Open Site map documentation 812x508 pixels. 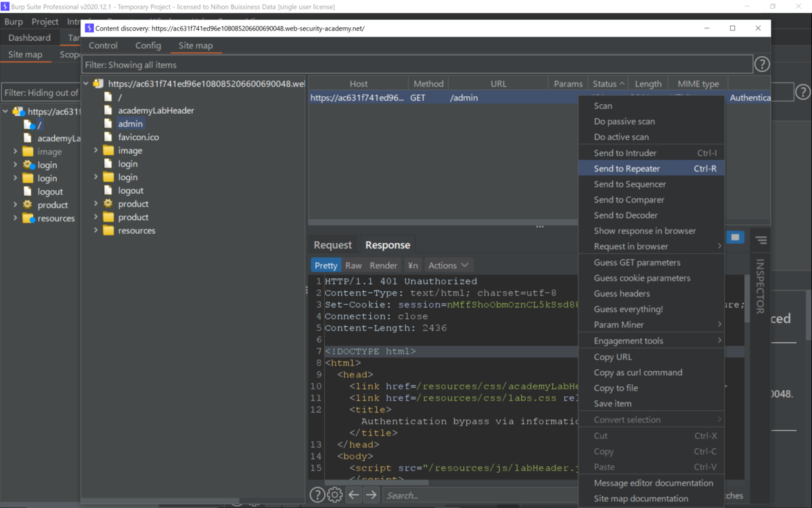click(x=651, y=499)
